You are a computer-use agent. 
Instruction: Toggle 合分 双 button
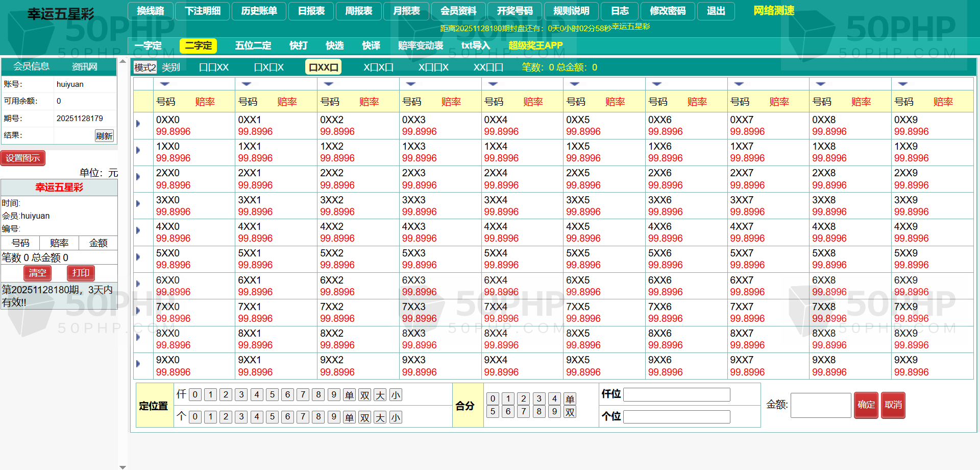570,412
